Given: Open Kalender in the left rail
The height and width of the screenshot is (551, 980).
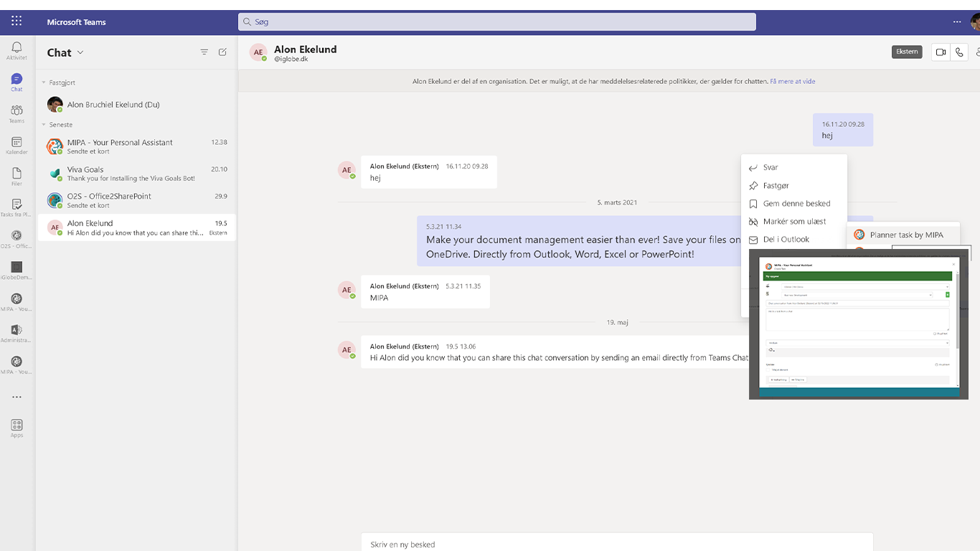Looking at the screenshot, I should click(17, 146).
